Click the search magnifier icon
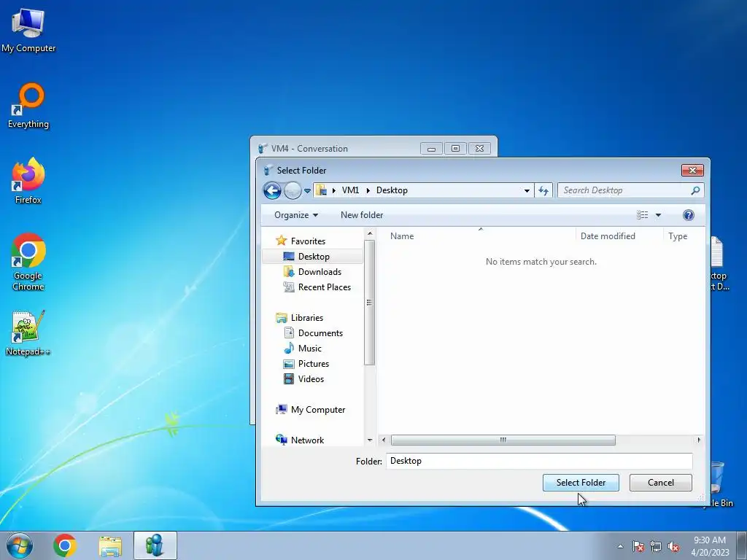Viewport: 747px width, 560px height. click(695, 190)
